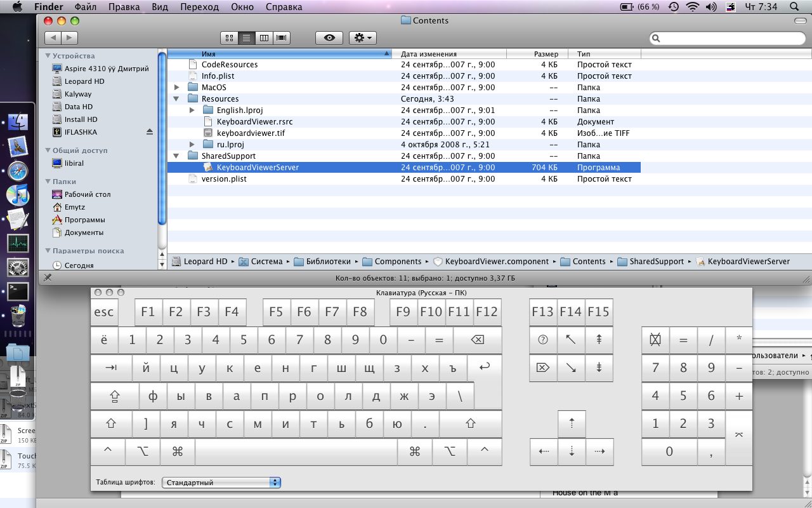812x508 pixels.
Task: Expand the ru.lproj folder
Action: [x=192, y=145]
